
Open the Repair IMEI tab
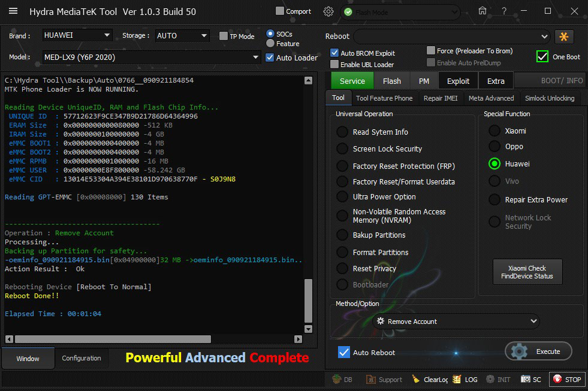click(x=441, y=98)
